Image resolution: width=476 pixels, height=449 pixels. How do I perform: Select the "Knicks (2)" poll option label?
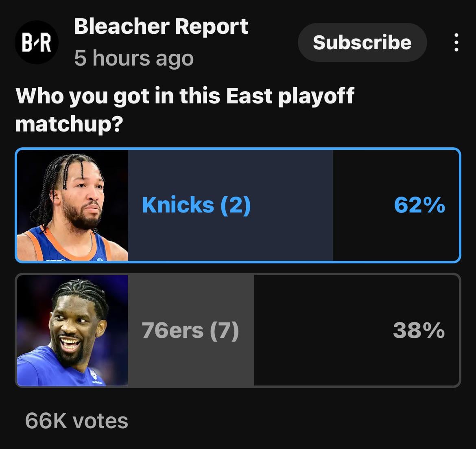(196, 205)
